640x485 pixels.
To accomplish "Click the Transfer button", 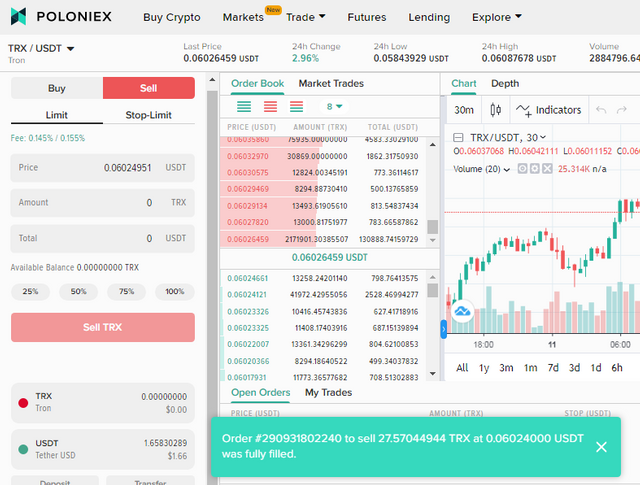I will (x=151, y=481).
